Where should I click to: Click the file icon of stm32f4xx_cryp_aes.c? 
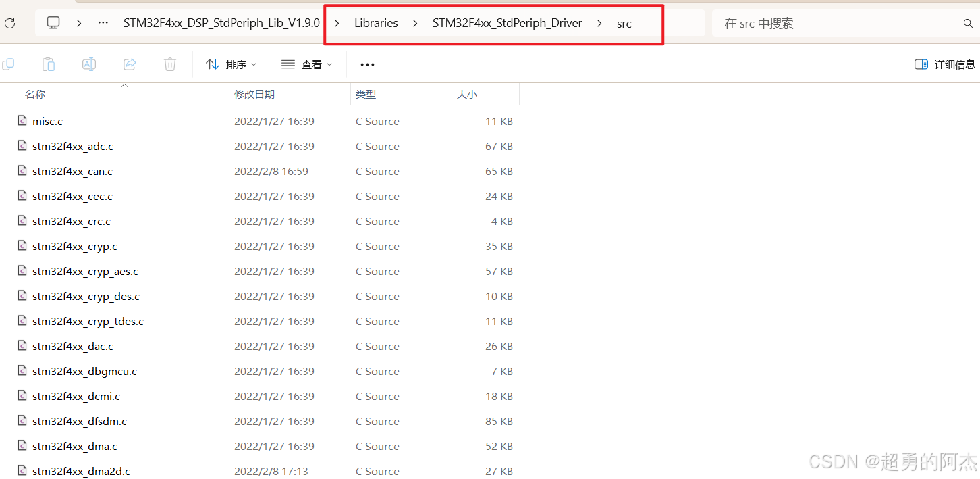click(22, 271)
